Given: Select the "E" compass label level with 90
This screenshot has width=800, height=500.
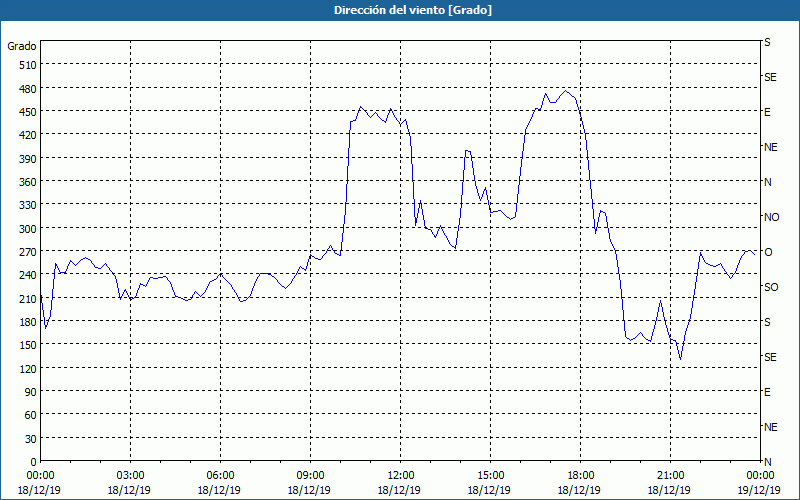Looking at the screenshot, I should click(x=767, y=392).
